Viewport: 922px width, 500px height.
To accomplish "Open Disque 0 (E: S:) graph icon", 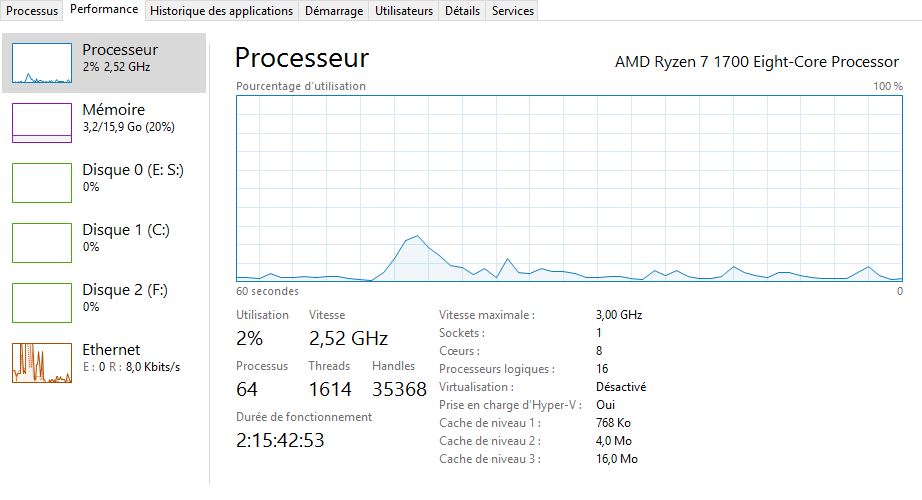I will (42, 183).
